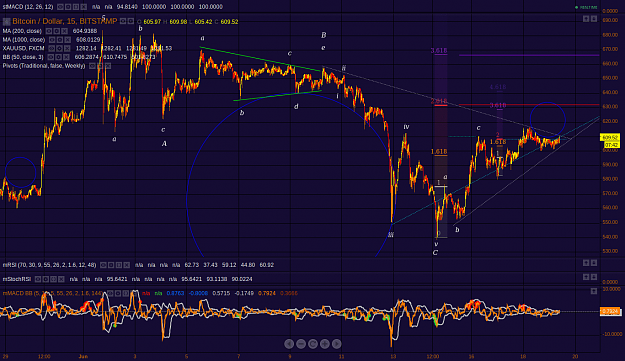
Task: Move the mStochRSI pane down
Action: pyautogui.click(x=594, y=277)
